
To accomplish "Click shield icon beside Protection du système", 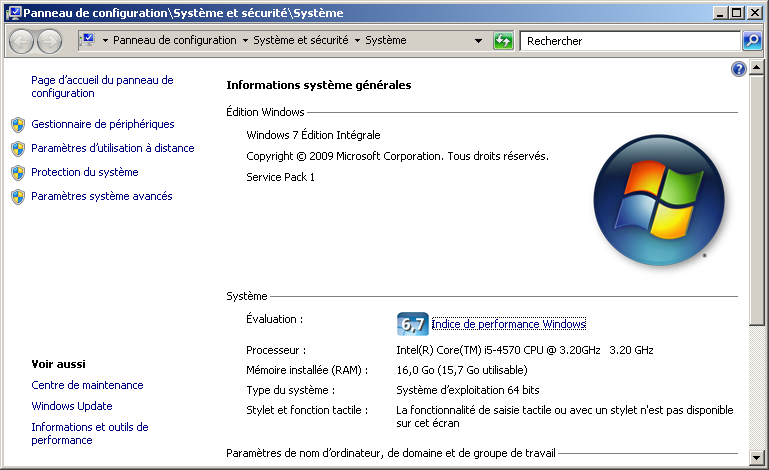I will click(x=18, y=173).
